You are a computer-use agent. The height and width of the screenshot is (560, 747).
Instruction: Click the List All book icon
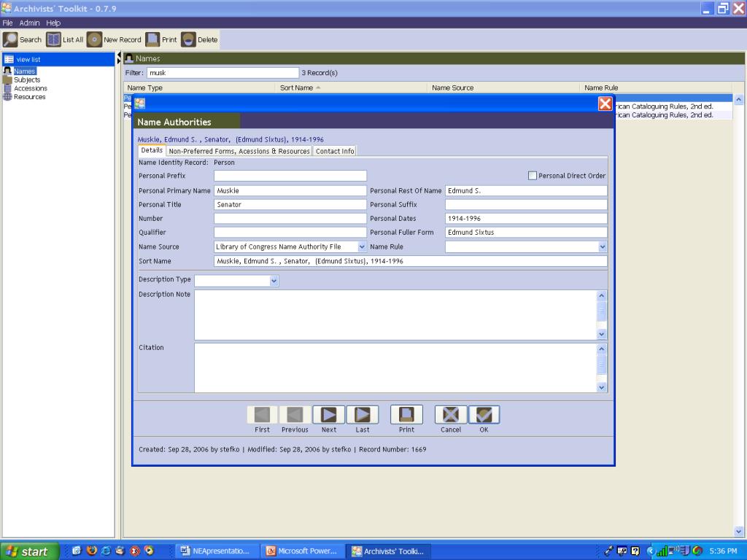[53, 39]
